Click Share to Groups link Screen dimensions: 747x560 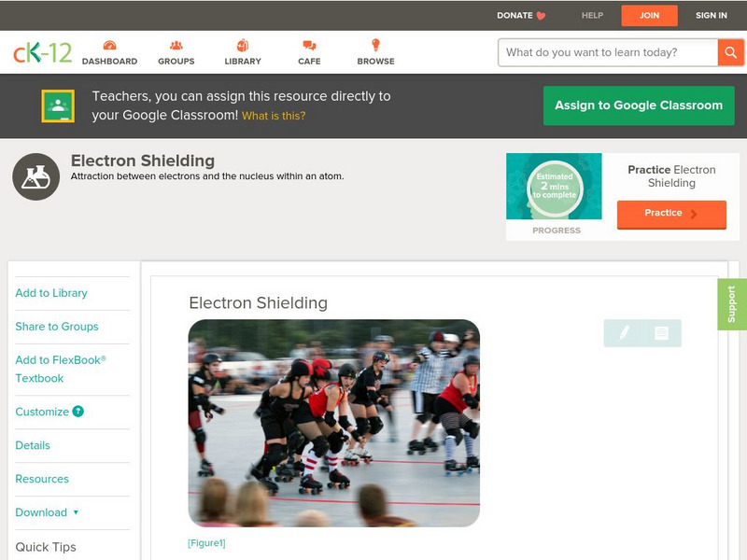point(57,326)
